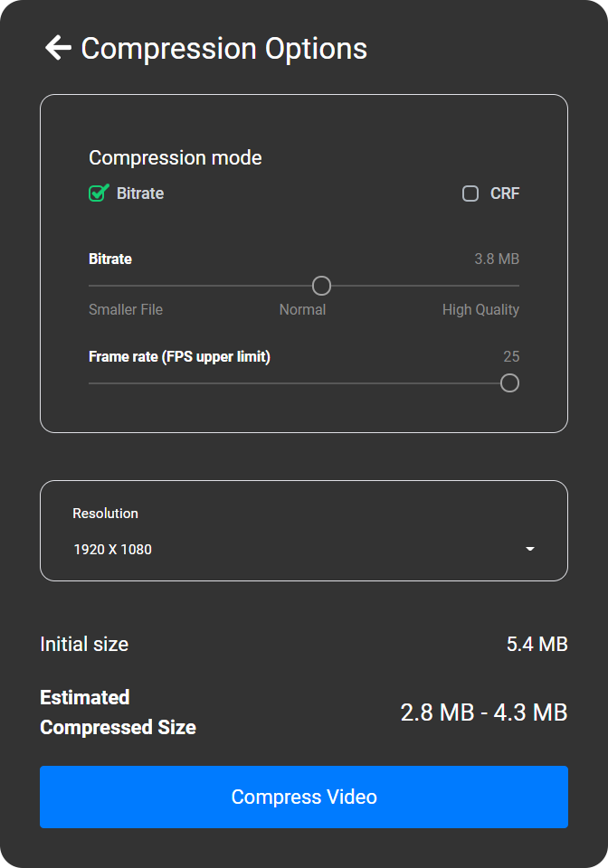608x868 pixels.
Task: Click the Frame rate slider handle
Action: click(x=509, y=383)
